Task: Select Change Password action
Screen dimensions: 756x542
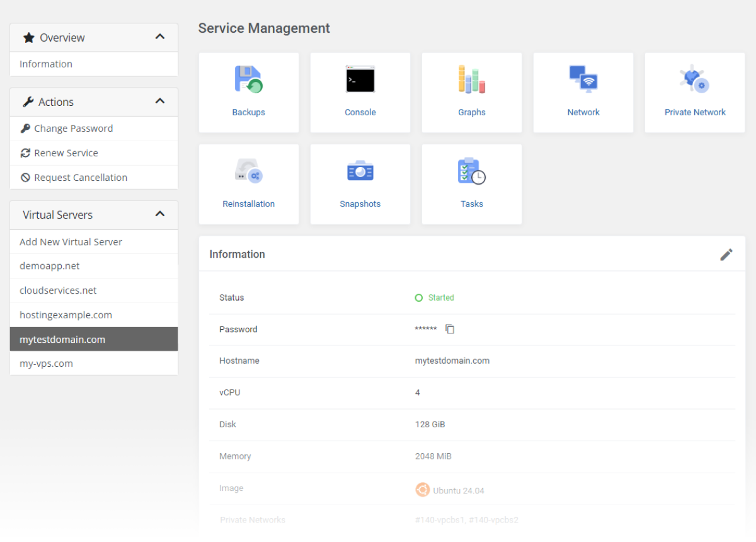Action: coord(94,129)
